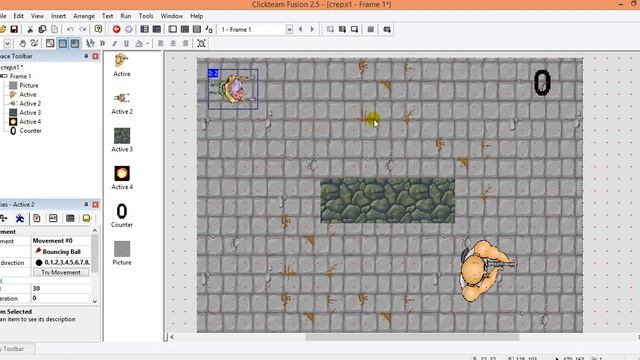The height and width of the screenshot is (360, 640).
Task: Click the frame editor horizontal scrollbar
Action: (x=412, y=337)
